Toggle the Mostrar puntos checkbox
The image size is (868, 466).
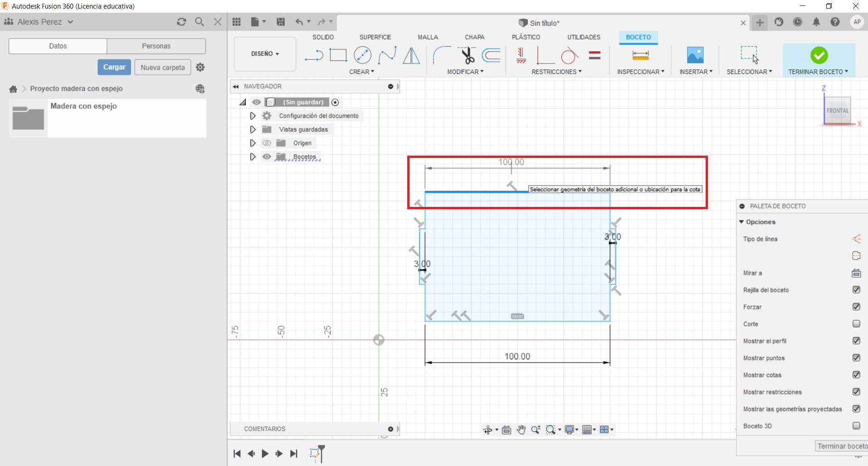(x=856, y=358)
